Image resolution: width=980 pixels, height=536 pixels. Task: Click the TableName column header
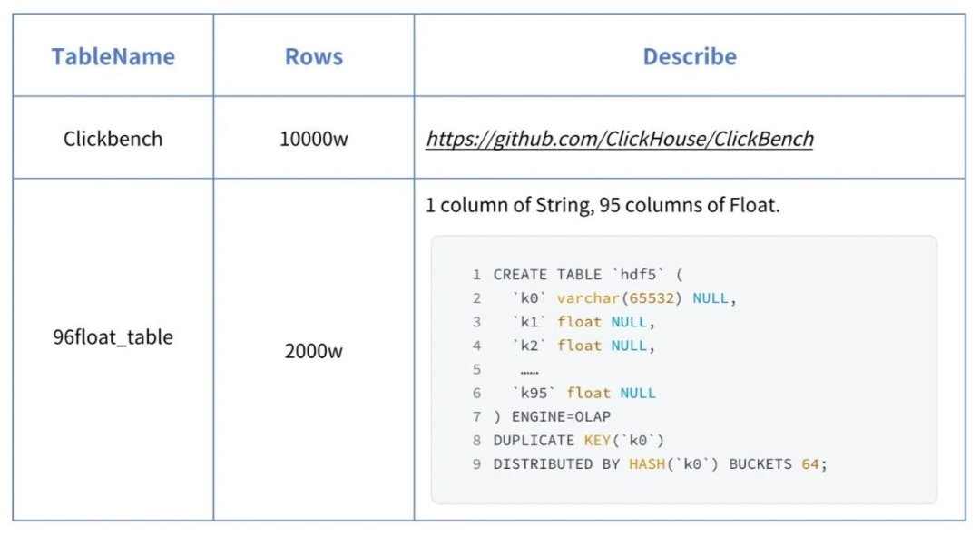coord(113,56)
